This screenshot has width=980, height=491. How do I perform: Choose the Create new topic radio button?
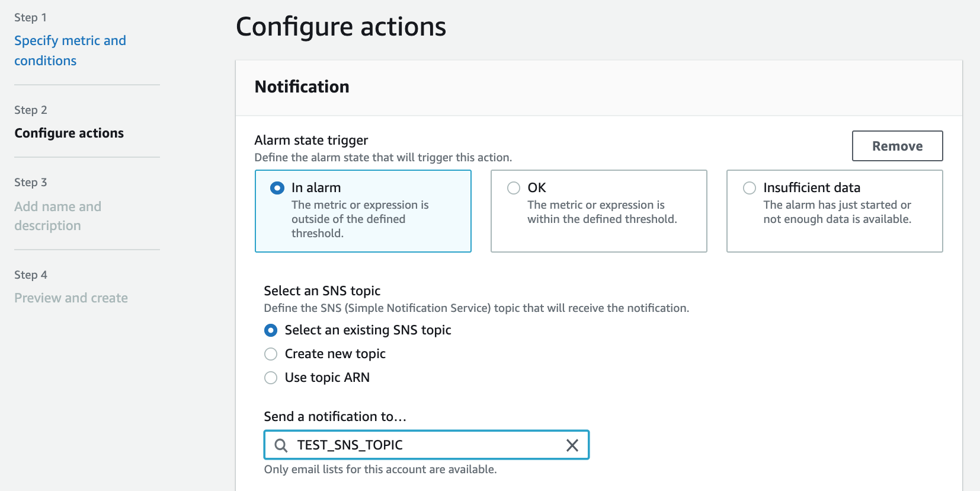click(271, 354)
